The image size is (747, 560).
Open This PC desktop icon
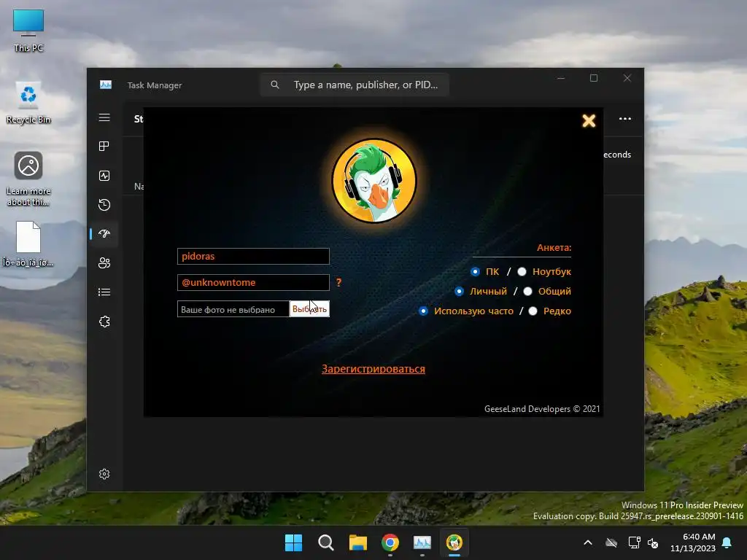(28, 30)
